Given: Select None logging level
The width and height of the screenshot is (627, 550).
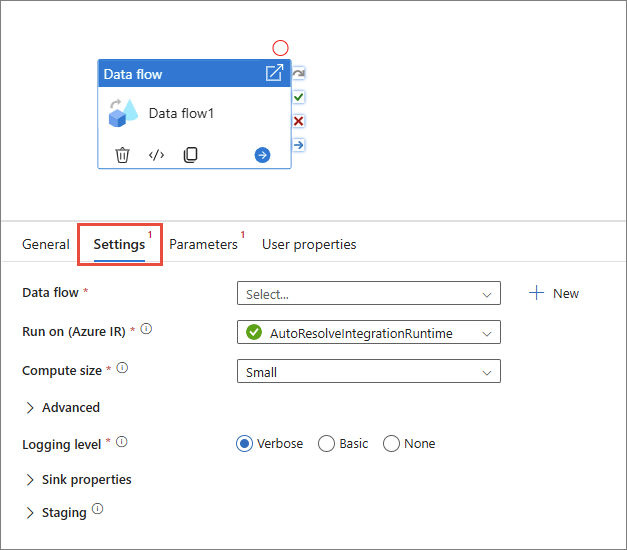Looking at the screenshot, I should [391, 444].
